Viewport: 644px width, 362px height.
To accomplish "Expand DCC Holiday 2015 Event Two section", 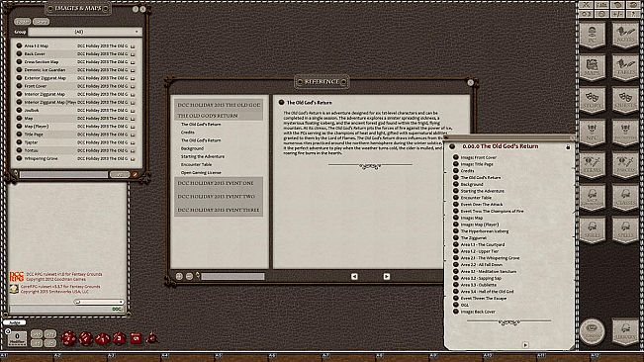I will coord(219,197).
